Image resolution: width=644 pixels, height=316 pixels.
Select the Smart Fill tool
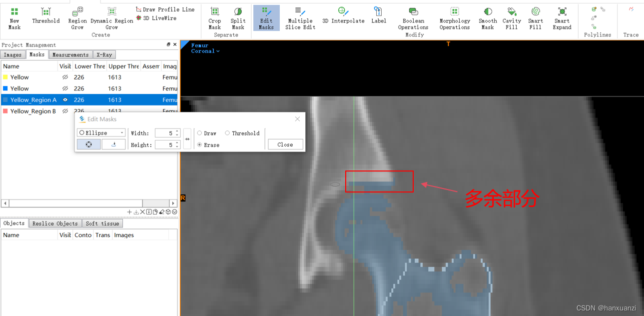tap(536, 18)
